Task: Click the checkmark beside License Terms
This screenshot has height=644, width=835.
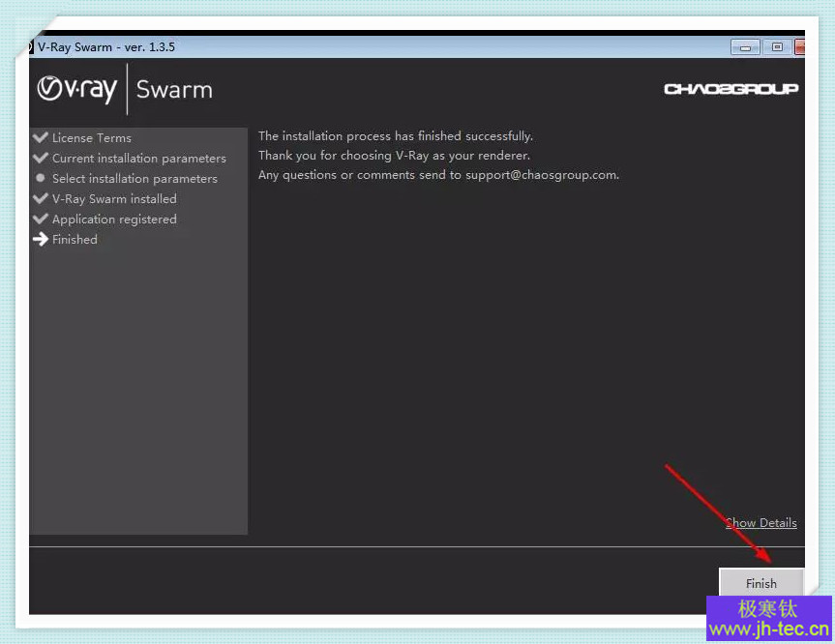Action: (x=41, y=137)
